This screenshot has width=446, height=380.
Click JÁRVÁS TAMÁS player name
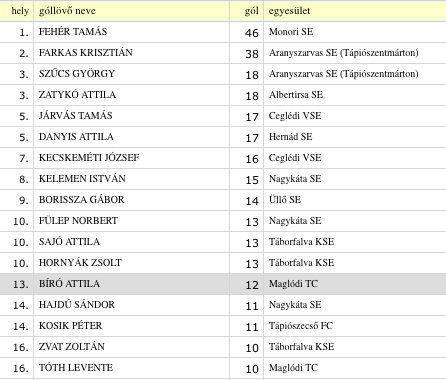pos(76,116)
